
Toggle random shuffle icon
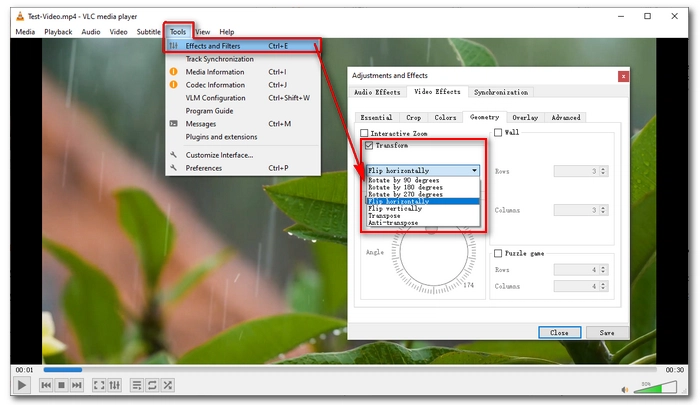click(x=168, y=385)
